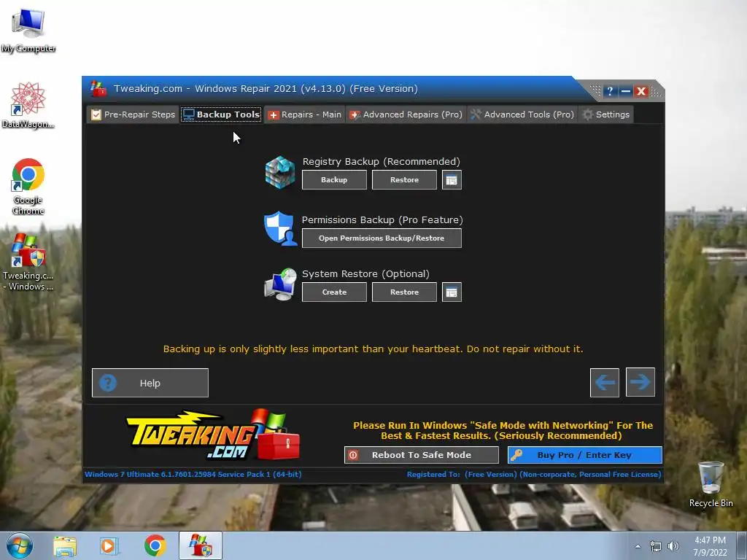This screenshot has height=560, width=747.
Task: Open the Windows Start menu
Action: click(x=20, y=545)
